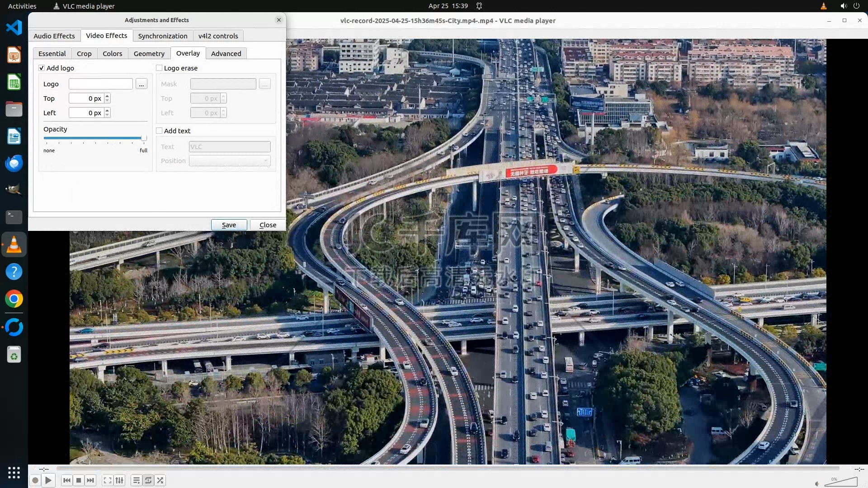868x488 pixels.
Task: Browse for logo file with ellipsis button
Action: point(142,84)
